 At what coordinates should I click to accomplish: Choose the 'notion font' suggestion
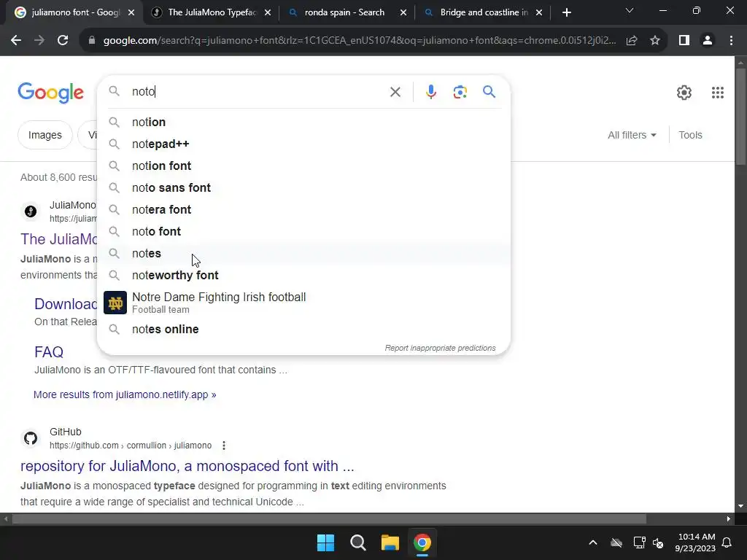point(304,166)
